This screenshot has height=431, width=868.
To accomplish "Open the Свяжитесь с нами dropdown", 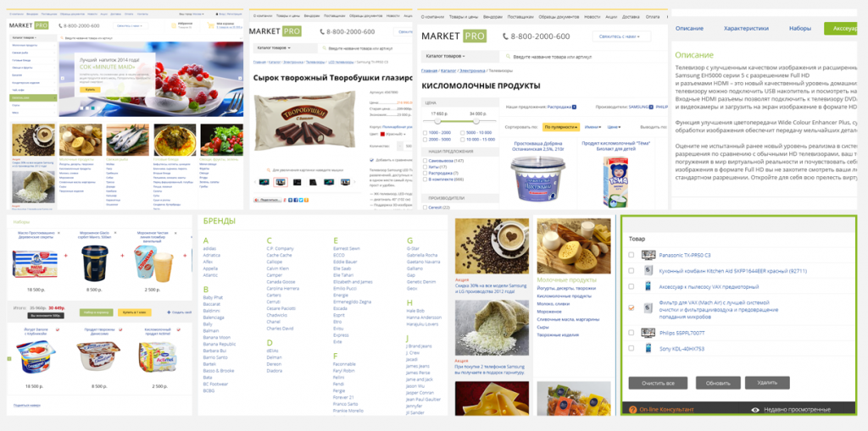I will click(621, 36).
